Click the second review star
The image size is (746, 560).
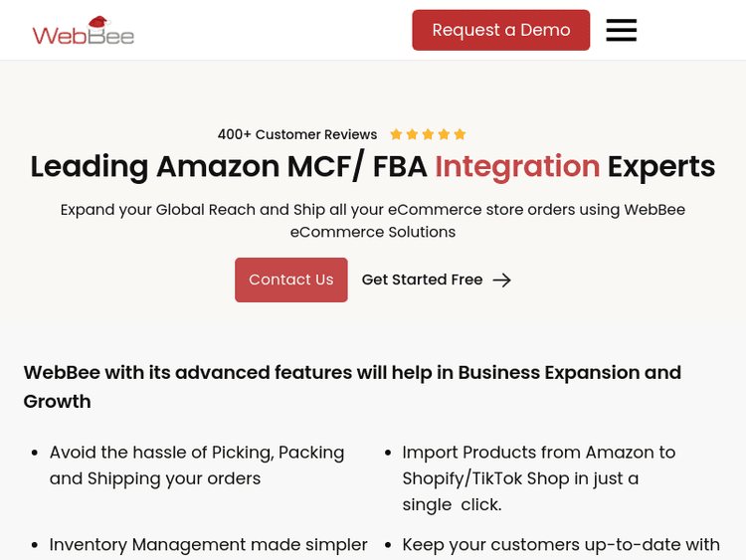pos(412,134)
